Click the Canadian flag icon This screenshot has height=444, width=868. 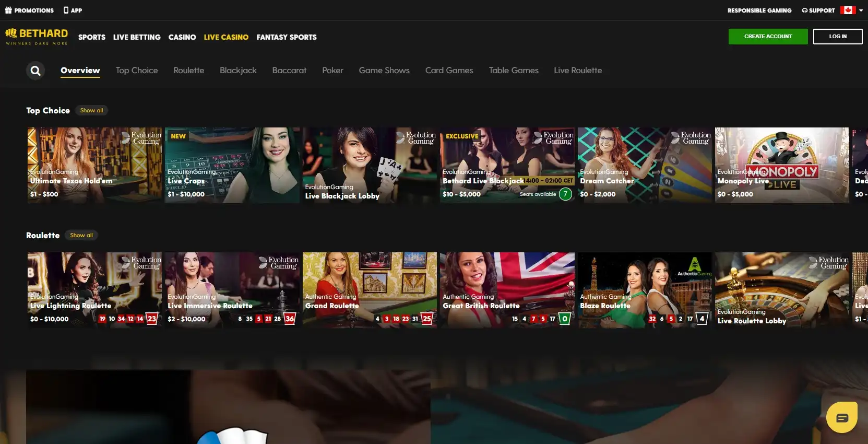[x=848, y=10]
